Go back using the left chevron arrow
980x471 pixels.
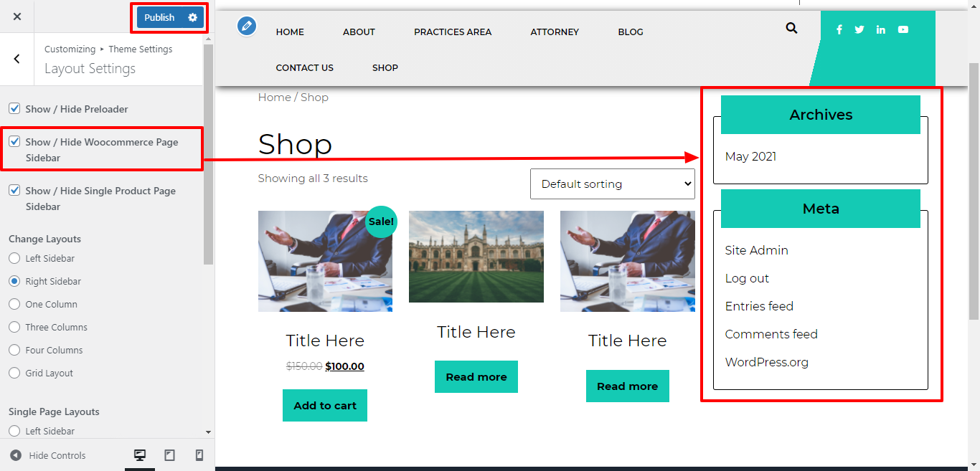coord(17,60)
